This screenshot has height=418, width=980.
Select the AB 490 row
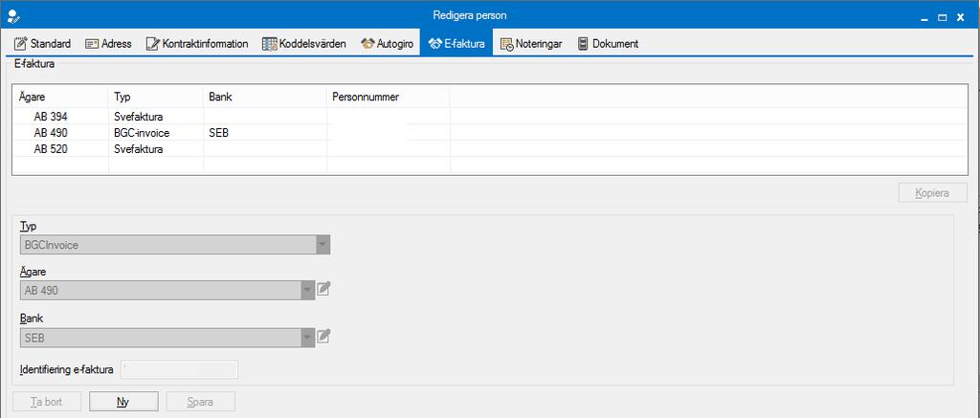tap(489, 132)
